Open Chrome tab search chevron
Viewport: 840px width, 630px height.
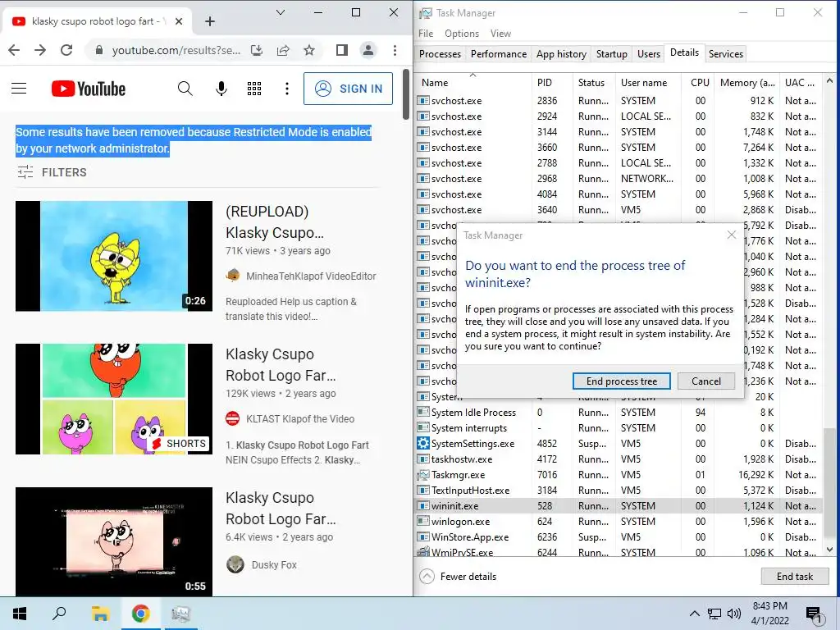click(x=281, y=12)
